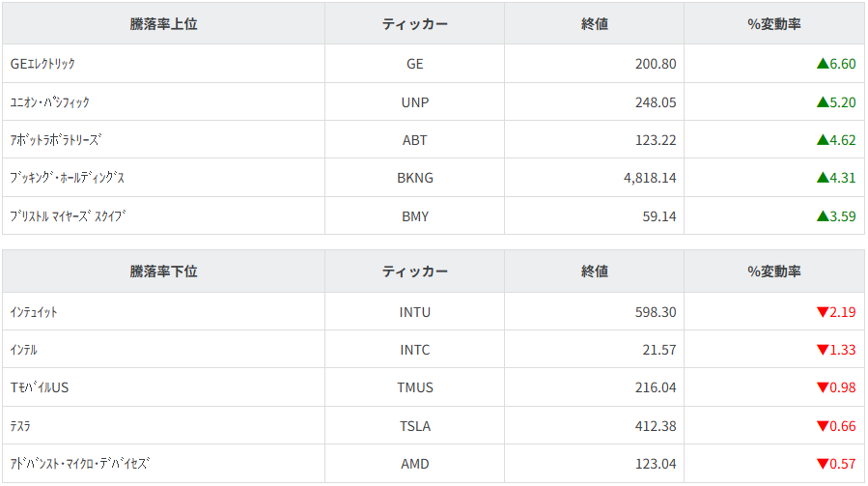Click the top table's ティッカー header
Viewport: 868px width, 486px height.
click(414, 24)
